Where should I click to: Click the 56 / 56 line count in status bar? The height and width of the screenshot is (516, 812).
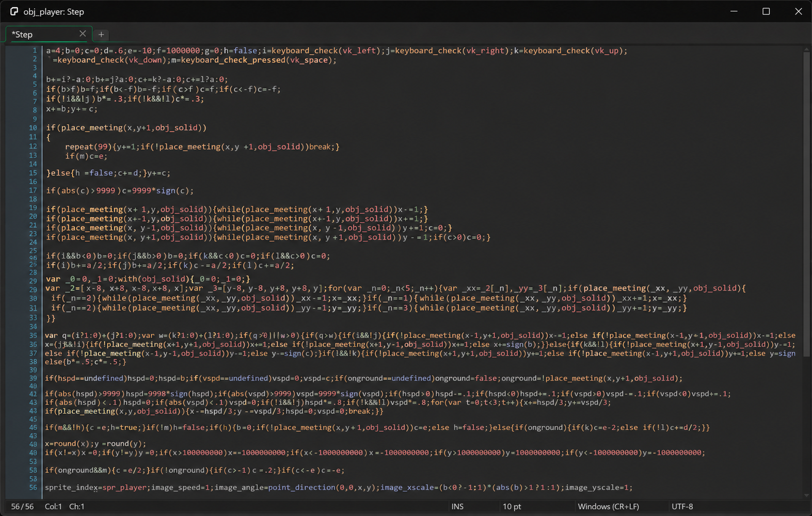(x=22, y=507)
